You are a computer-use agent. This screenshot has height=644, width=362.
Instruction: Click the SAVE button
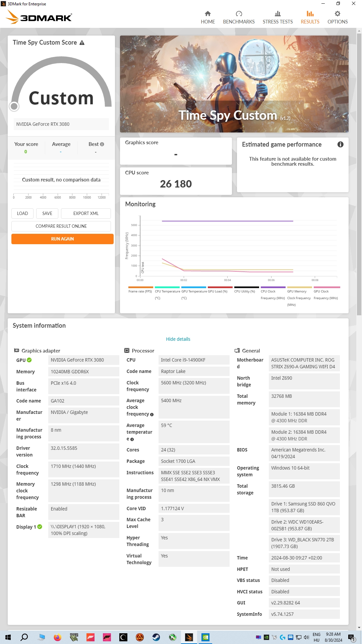tap(47, 213)
